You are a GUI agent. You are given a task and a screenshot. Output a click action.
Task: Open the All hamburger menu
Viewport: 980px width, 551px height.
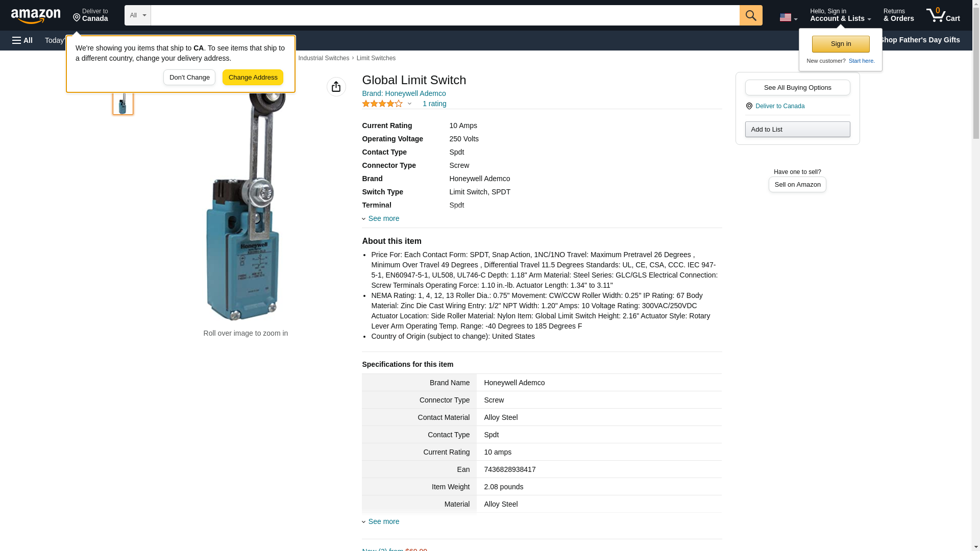pyautogui.click(x=22, y=40)
